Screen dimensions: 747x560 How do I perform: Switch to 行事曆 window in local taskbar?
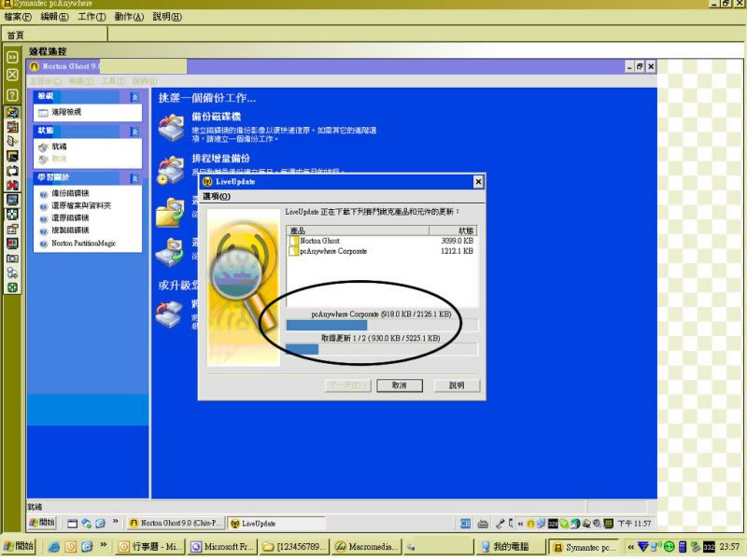(x=150, y=547)
